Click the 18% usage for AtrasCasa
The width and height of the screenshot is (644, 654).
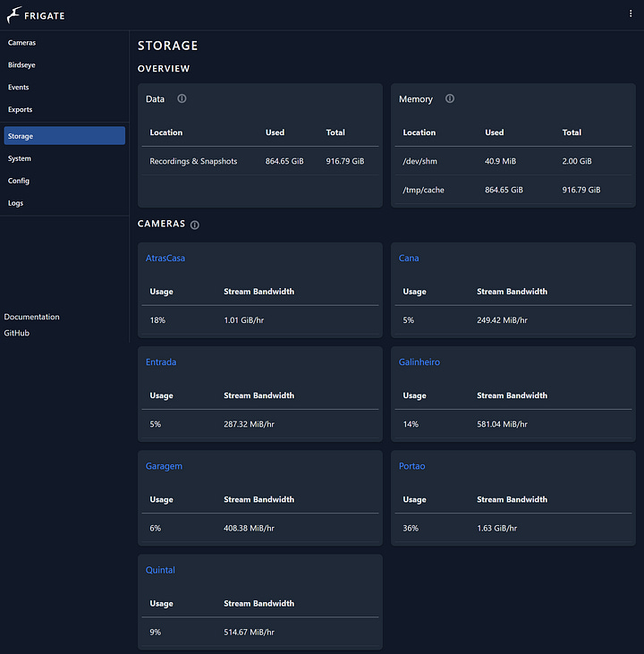157,320
